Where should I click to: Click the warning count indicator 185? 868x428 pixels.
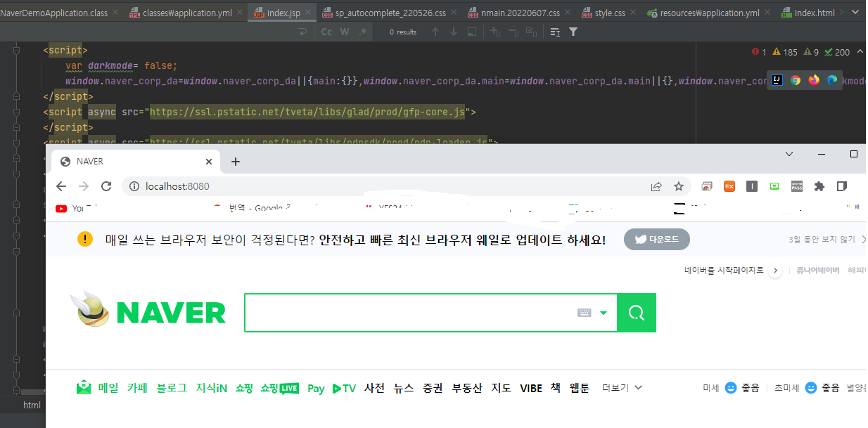(x=785, y=52)
